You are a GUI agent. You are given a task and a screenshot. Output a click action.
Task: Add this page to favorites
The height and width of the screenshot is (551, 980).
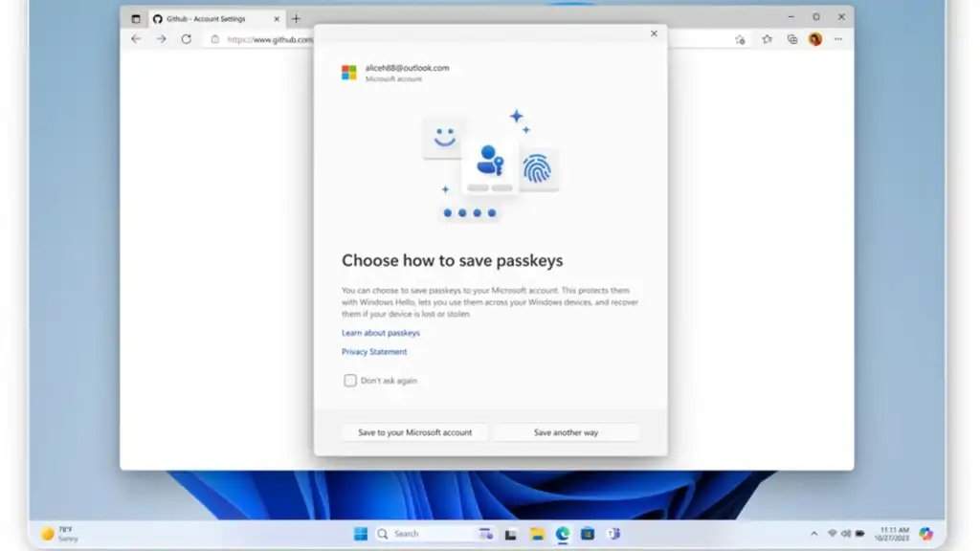740,39
